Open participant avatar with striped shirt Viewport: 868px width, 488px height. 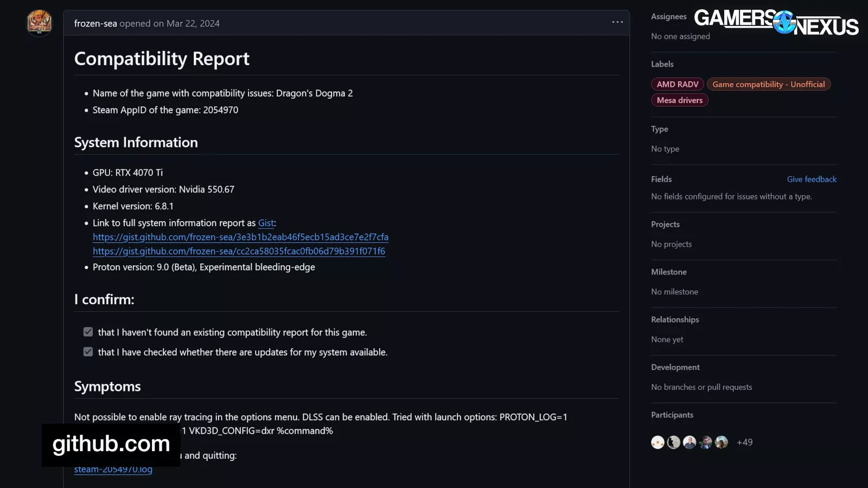coord(705,442)
